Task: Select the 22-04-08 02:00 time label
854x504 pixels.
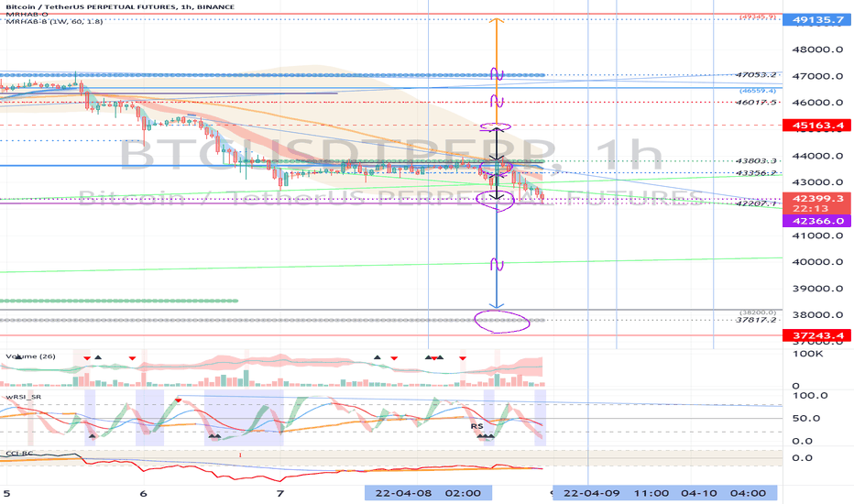Action: click(x=428, y=493)
